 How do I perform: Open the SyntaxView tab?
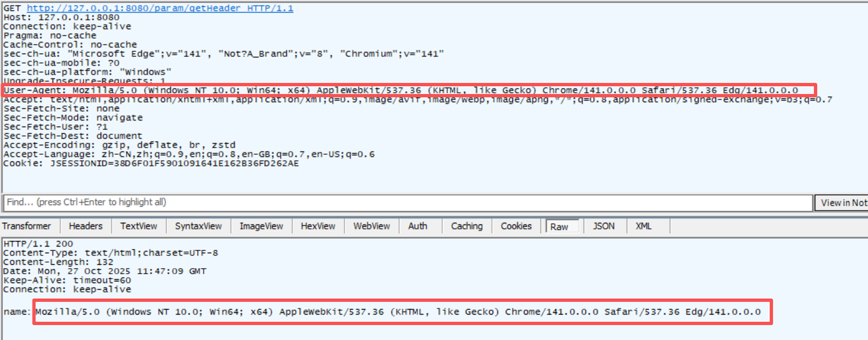coord(198,226)
